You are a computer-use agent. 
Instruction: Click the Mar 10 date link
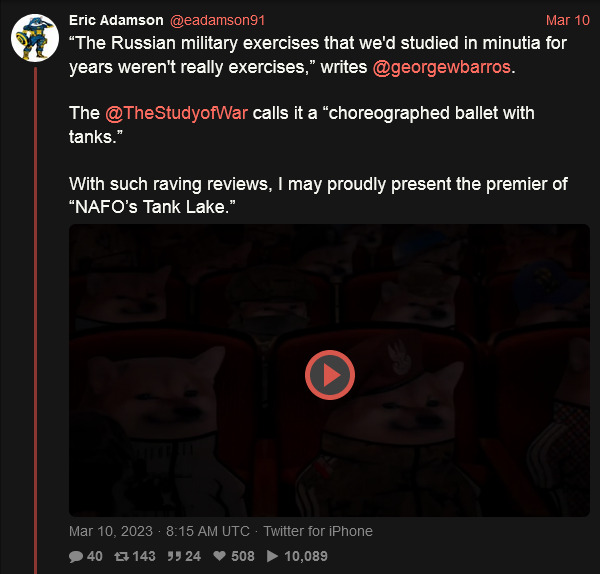567,20
